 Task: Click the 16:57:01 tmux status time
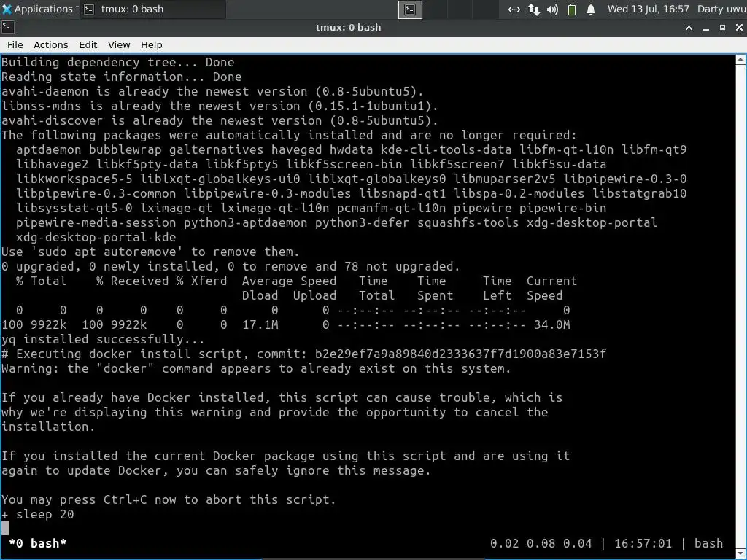click(x=643, y=543)
